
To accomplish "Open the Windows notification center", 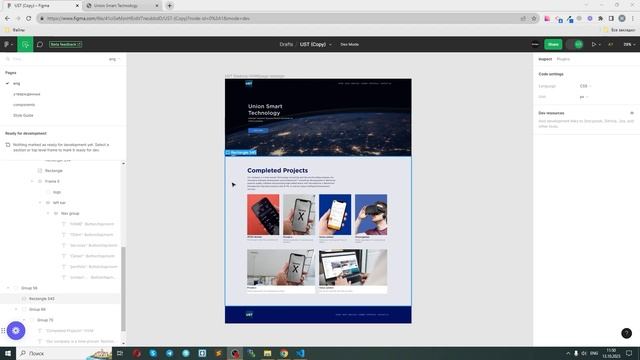I will (629, 353).
